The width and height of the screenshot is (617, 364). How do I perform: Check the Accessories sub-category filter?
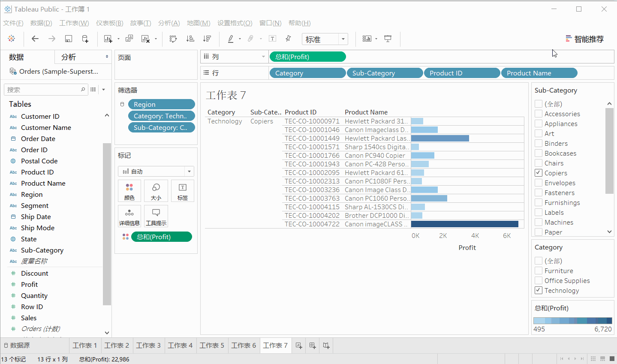pyautogui.click(x=538, y=114)
